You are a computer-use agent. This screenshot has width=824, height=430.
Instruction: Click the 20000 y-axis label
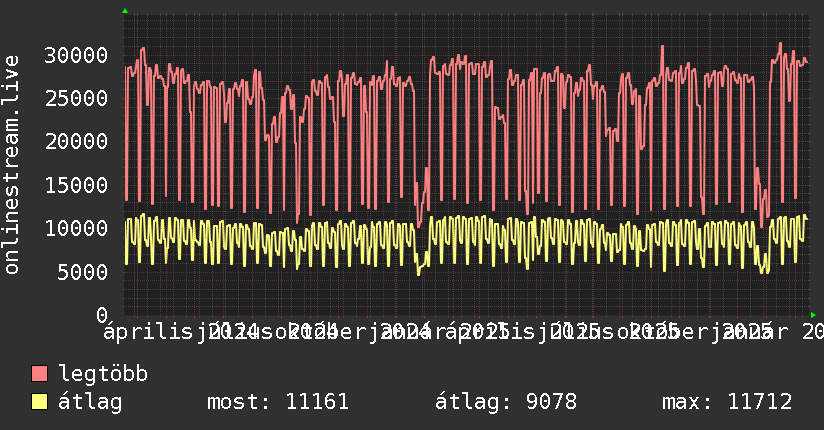pyautogui.click(x=76, y=141)
